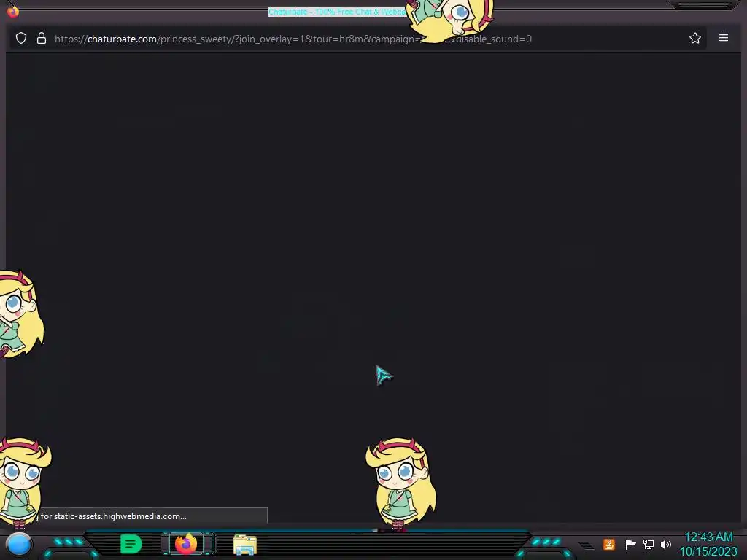
Task: Open the tracking protection shield icon
Action: pyautogui.click(x=21, y=38)
